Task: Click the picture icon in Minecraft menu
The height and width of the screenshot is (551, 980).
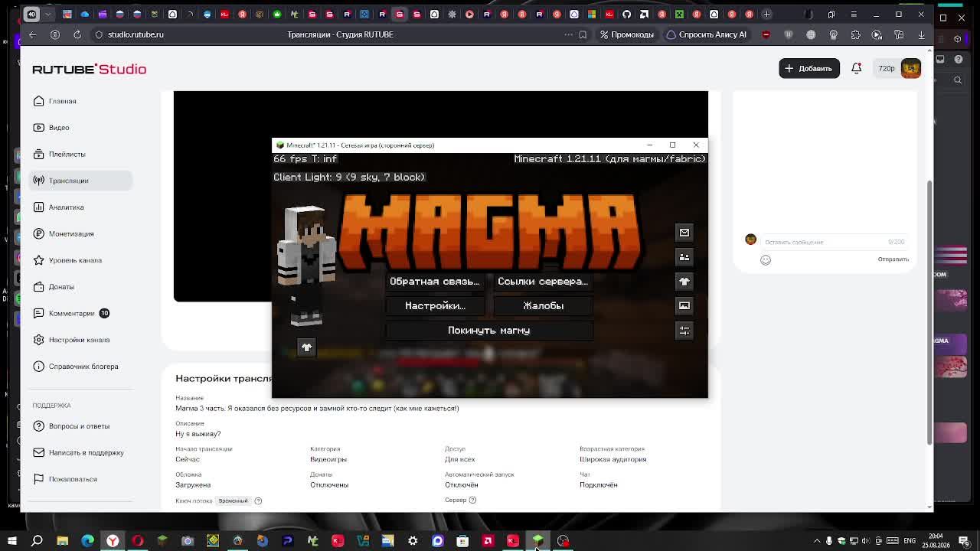Action: tap(684, 306)
